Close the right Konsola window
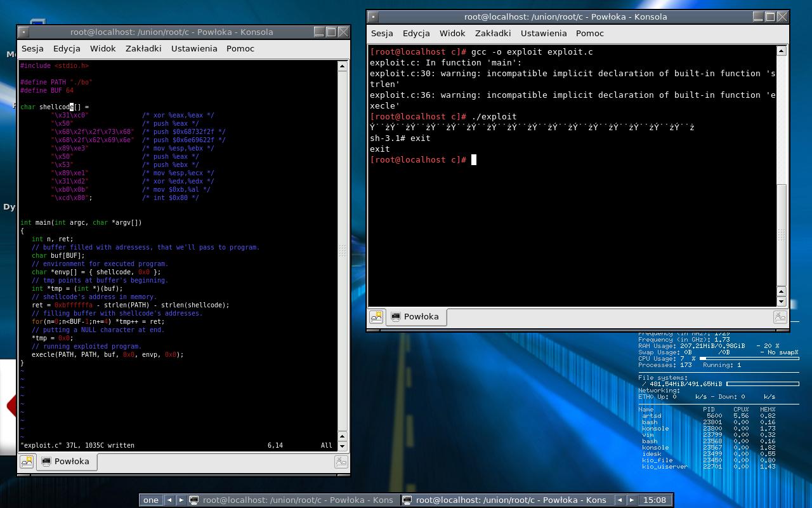Image resolution: width=812 pixels, height=508 pixels. (782, 17)
